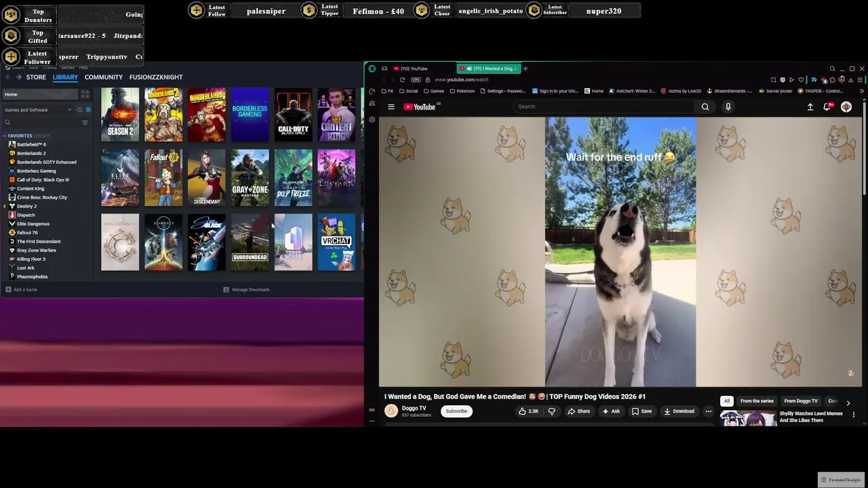Open the FK bookmarks folder

(387, 91)
